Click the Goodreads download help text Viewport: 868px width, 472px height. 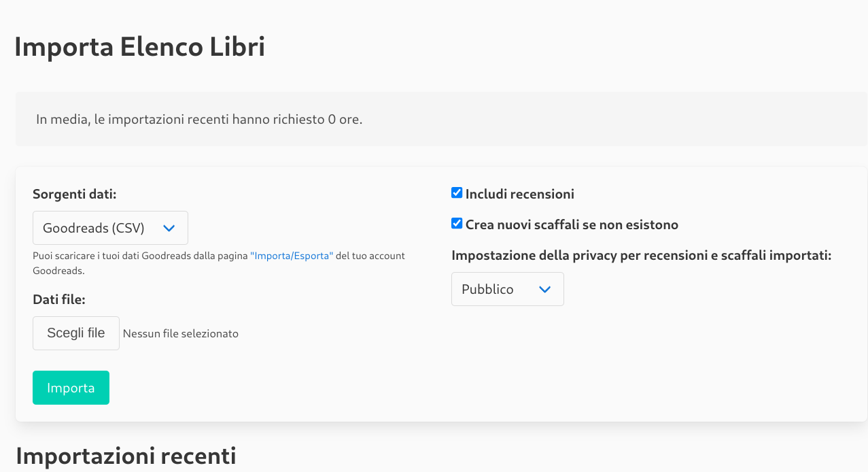pyautogui.click(x=219, y=263)
